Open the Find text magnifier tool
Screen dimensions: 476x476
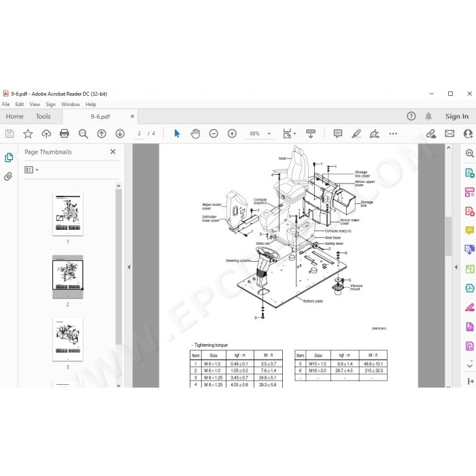(x=83, y=133)
